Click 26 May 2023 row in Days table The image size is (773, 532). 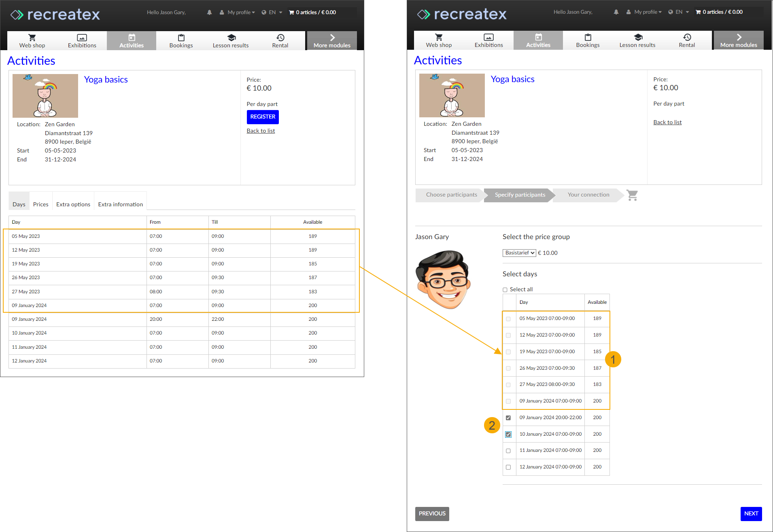click(182, 278)
